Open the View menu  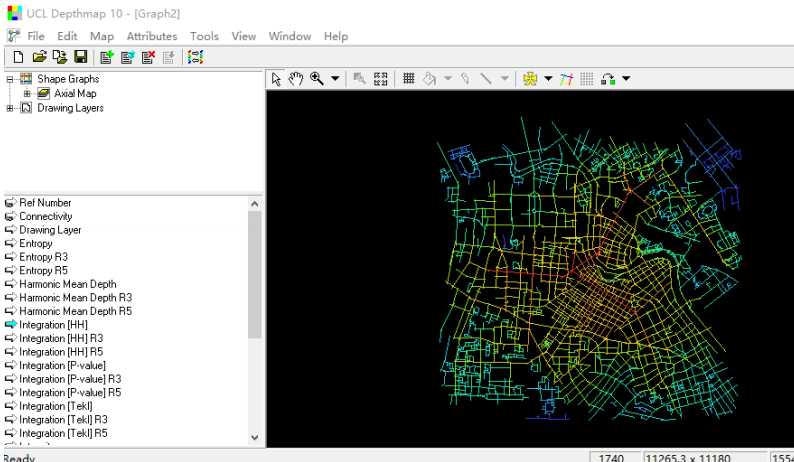coord(244,36)
